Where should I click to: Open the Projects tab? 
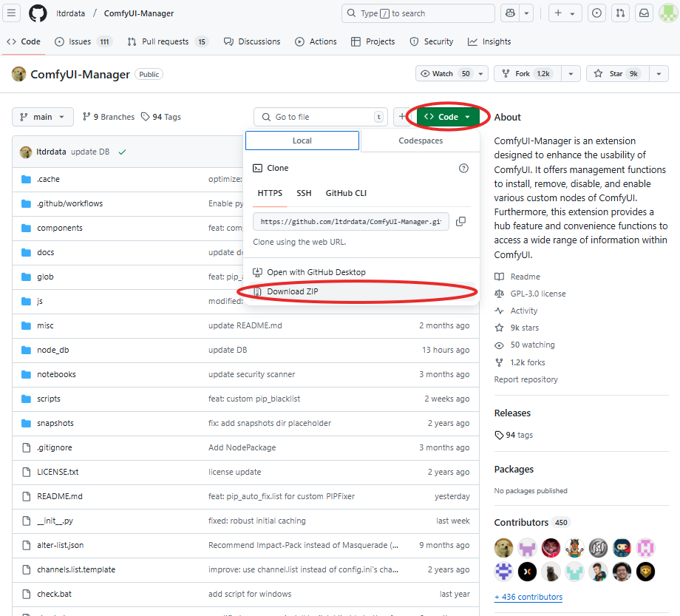pos(373,41)
